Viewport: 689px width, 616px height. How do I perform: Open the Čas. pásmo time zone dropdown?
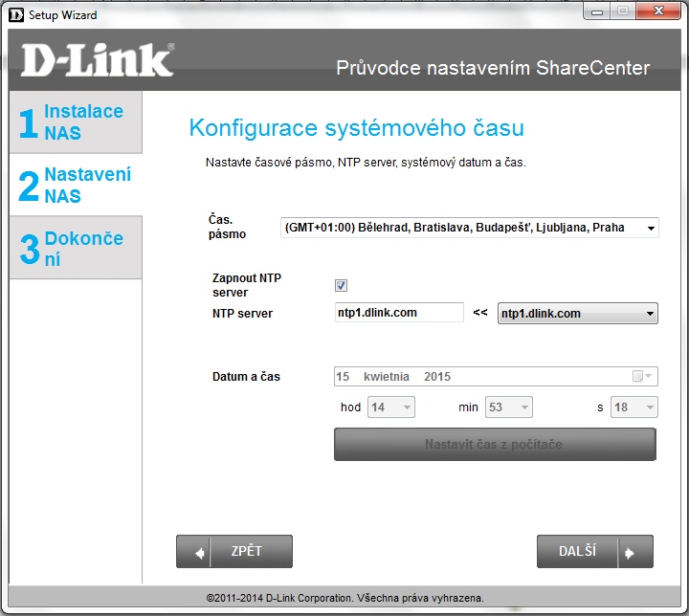click(469, 228)
